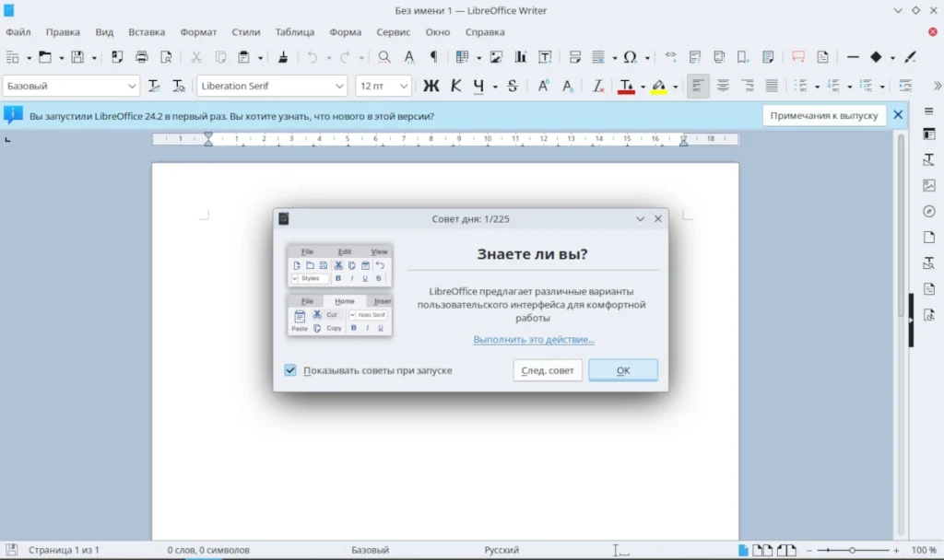This screenshot has height=560, width=944.
Task: Click the Paste clipboard icon
Action: (243, 57)
